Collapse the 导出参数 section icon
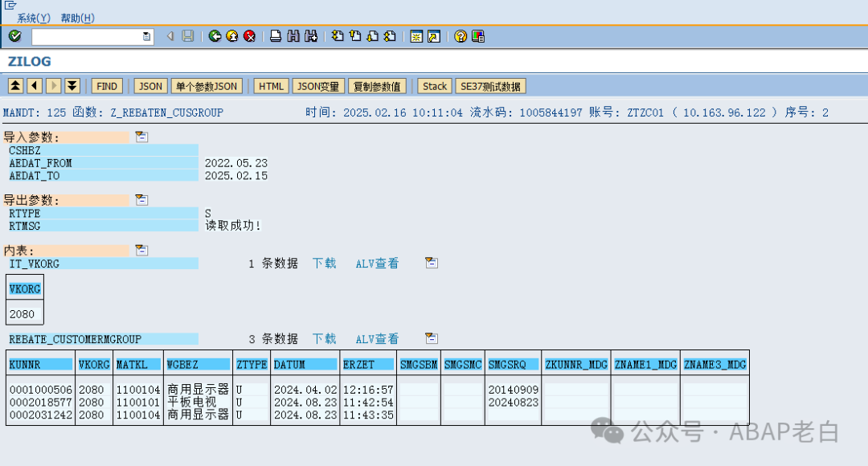This screenshot has height=466, width=868. pyautogui.click(x=141, y=200)
